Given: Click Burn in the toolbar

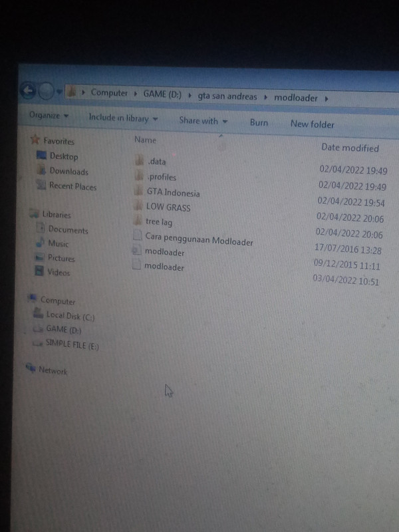Looking at the screenshot, I should [259, 122].
